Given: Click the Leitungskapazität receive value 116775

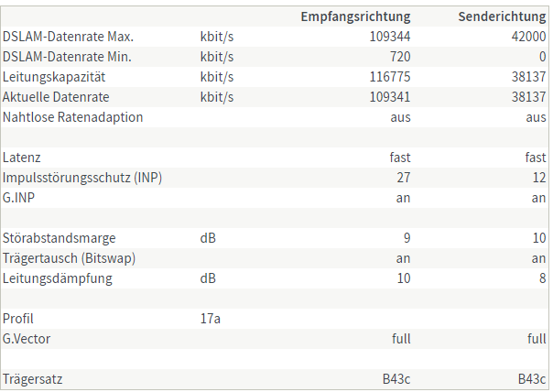Looking at the screenshot, I should coord(390,77).
